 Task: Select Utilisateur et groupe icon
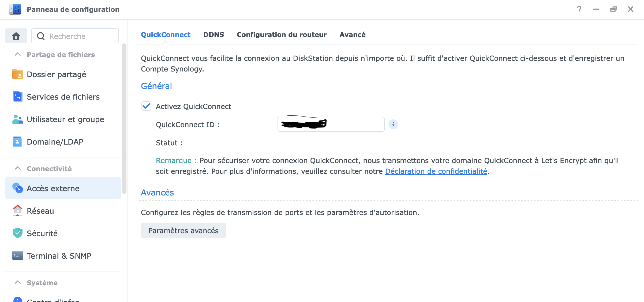[x=18, y=119]
